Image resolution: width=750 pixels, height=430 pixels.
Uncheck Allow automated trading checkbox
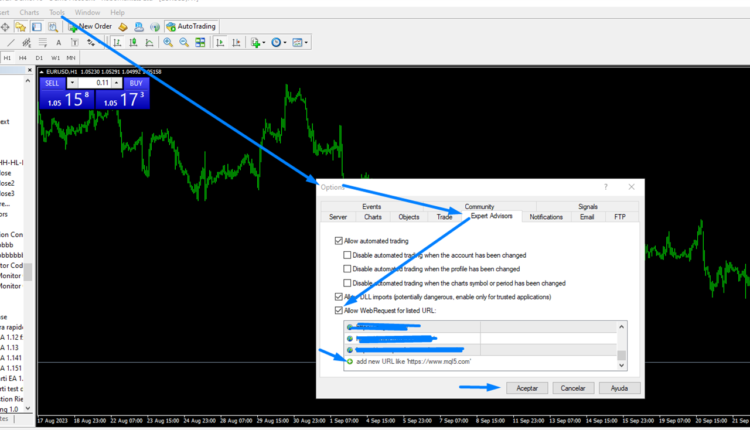pos(337,241)
